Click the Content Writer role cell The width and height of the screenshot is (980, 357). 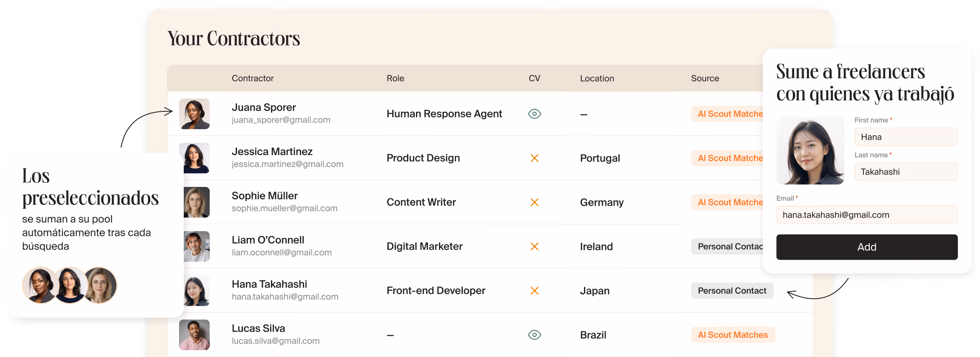point(421,202)
